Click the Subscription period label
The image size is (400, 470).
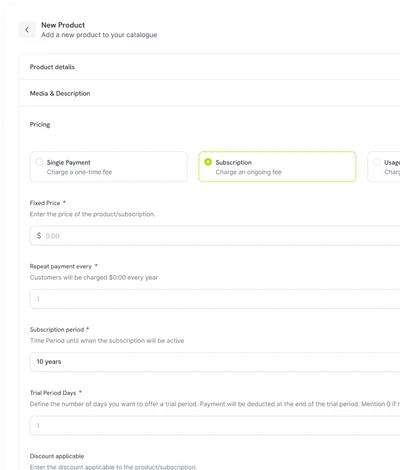pyautogui.click(x=57, y=329)
